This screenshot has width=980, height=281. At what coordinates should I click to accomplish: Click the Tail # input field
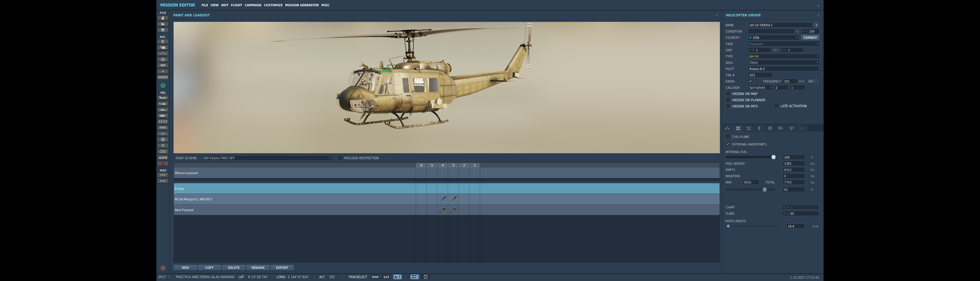click(x=760, y=75)
